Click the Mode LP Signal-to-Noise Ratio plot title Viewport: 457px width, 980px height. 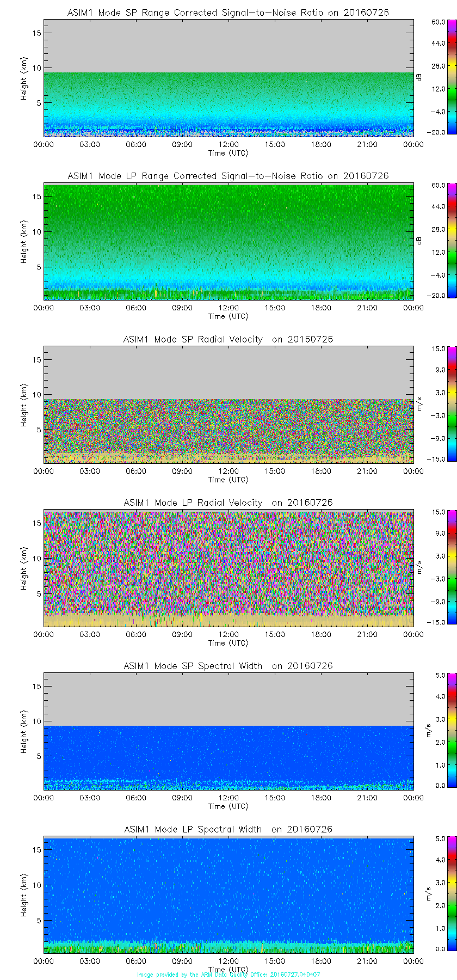228,176
